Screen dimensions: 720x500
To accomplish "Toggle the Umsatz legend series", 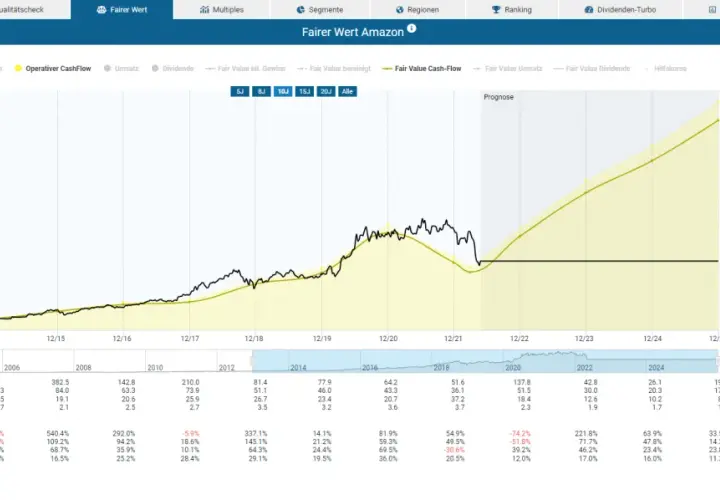I will click(x=121, y=68).
